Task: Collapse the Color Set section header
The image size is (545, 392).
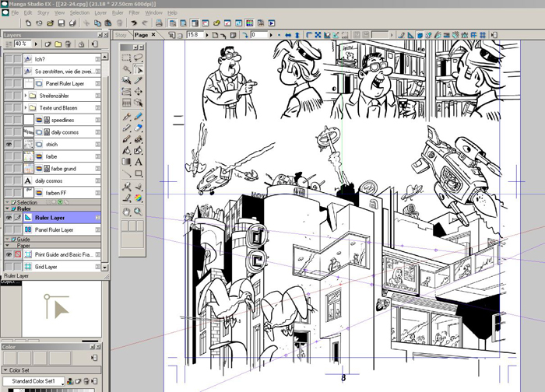Action: (6, 370)
